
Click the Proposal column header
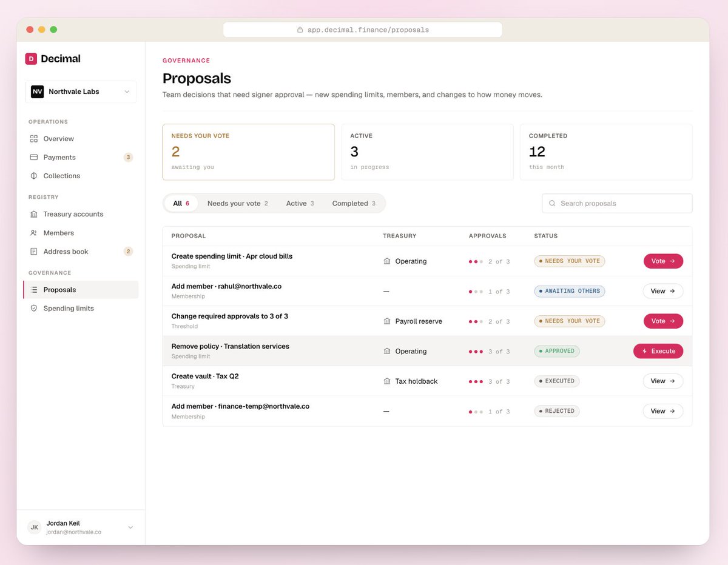[x=189, y=236]
